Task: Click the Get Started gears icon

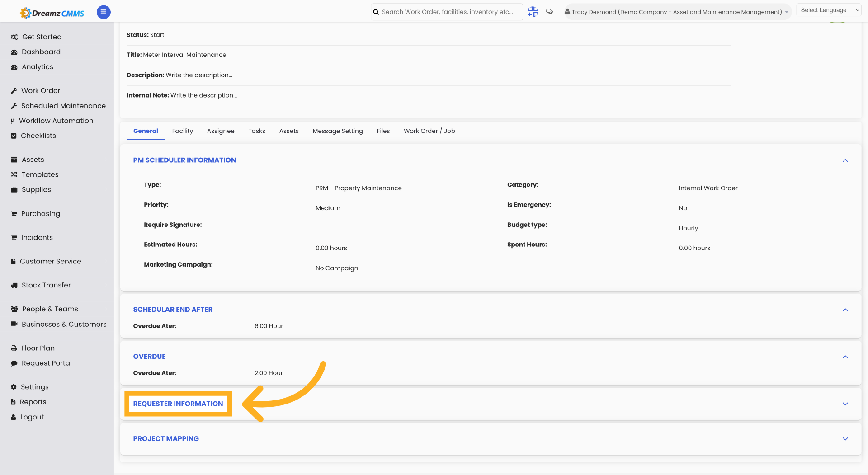Action: click(x=14, y=37)
